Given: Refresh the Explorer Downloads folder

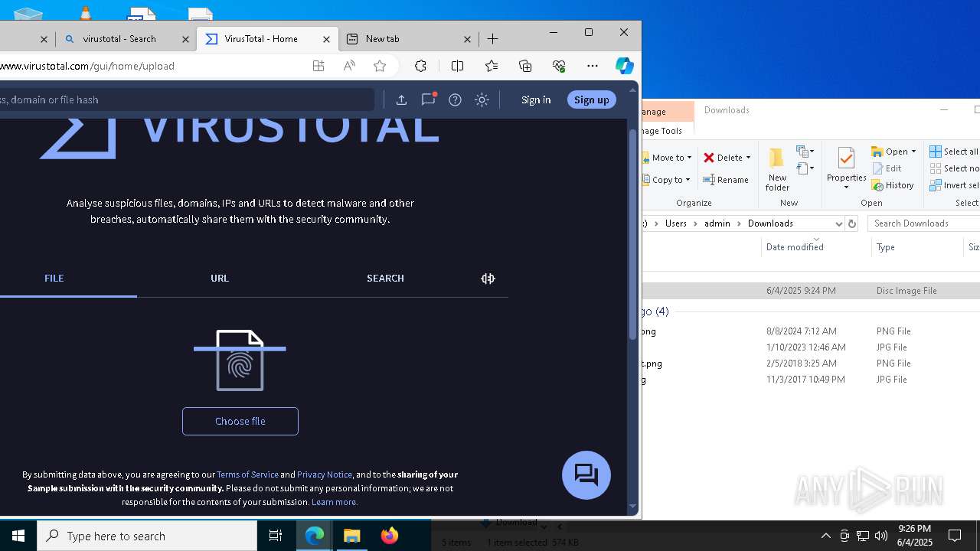Looking at the screenshot, I should (x=851, y=223).
